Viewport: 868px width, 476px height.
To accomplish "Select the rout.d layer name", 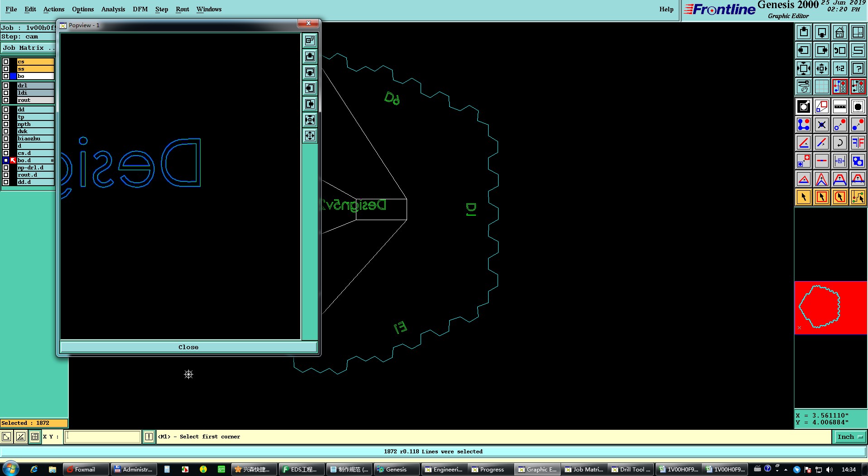I will point(35,175).
